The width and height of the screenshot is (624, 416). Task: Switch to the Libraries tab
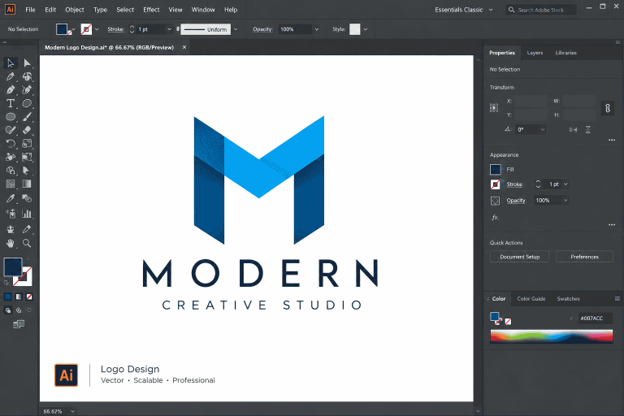pos(566,53)
